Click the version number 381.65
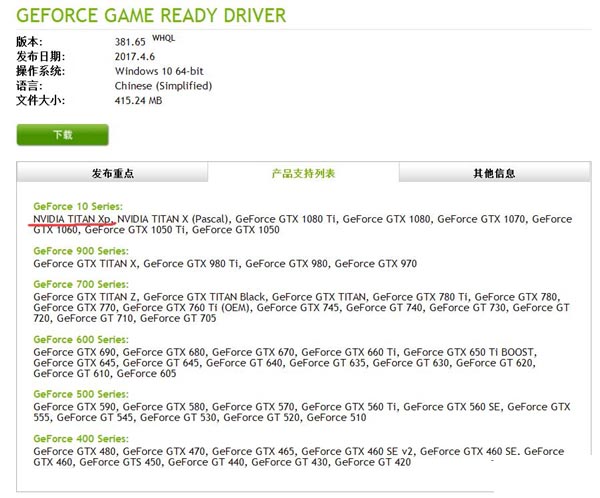 click(x=131, y=42)
